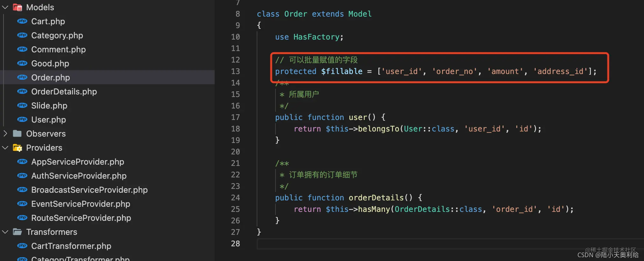Click line number 13 in the gutter
Viewport: 644px width, 261px height.
[x=235, y=71]
